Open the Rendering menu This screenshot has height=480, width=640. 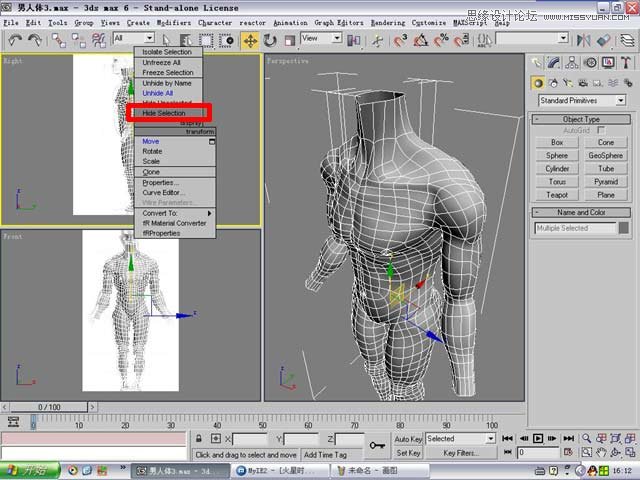click(388, 23)
